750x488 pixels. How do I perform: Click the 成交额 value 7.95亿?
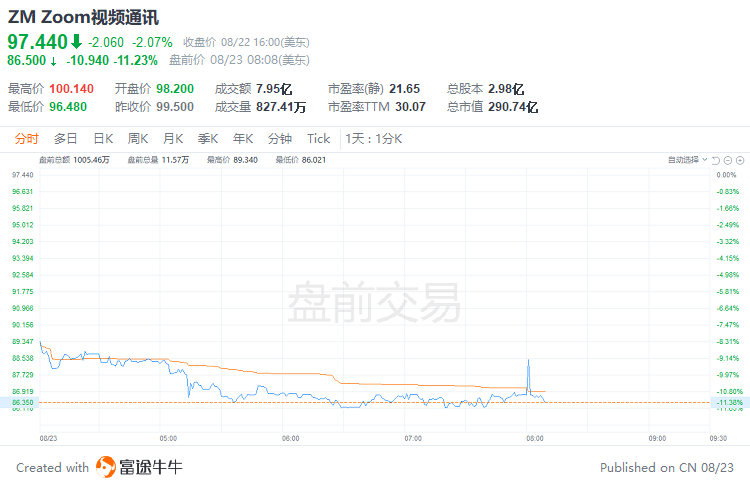pyautogui.click(x=274, y=89)
